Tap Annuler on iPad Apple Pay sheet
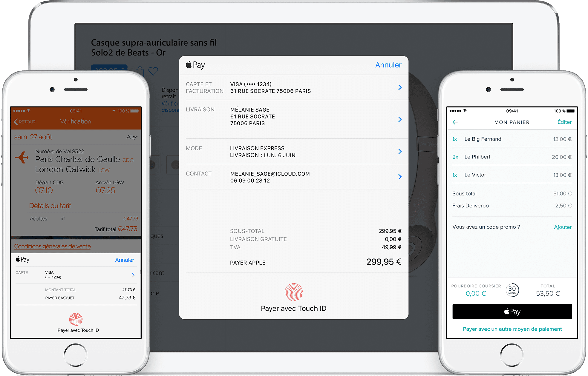 tap(388, 65)
